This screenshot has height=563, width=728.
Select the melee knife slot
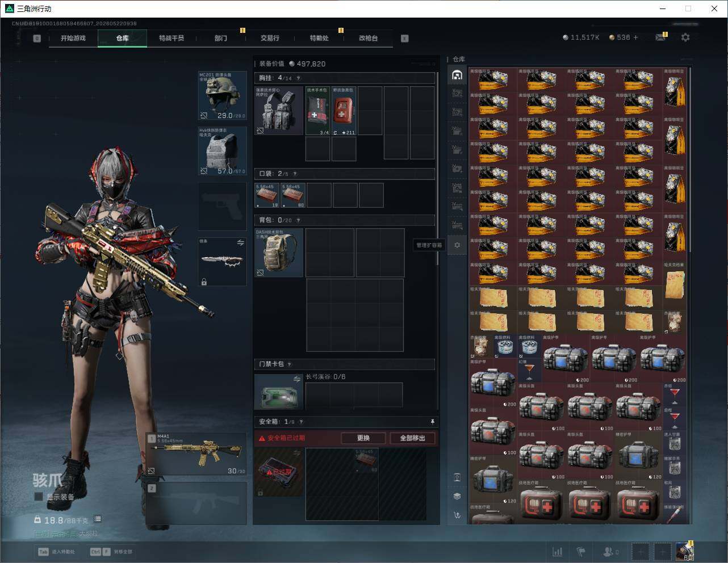point(222,262)
